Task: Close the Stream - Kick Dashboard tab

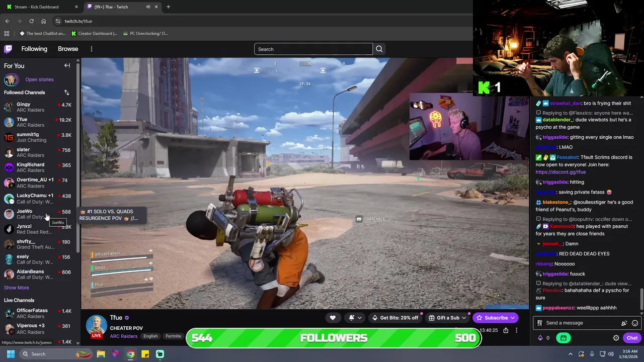Action: click(76, 7)
